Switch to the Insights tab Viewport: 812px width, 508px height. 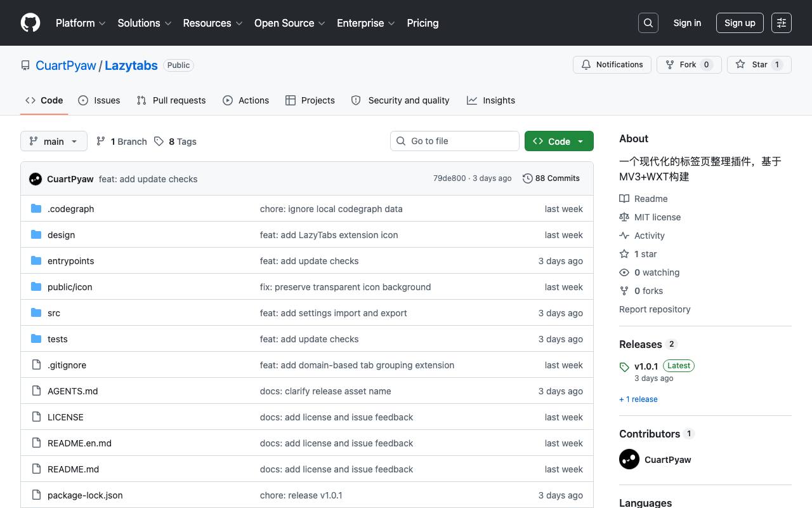click(491, 100)
